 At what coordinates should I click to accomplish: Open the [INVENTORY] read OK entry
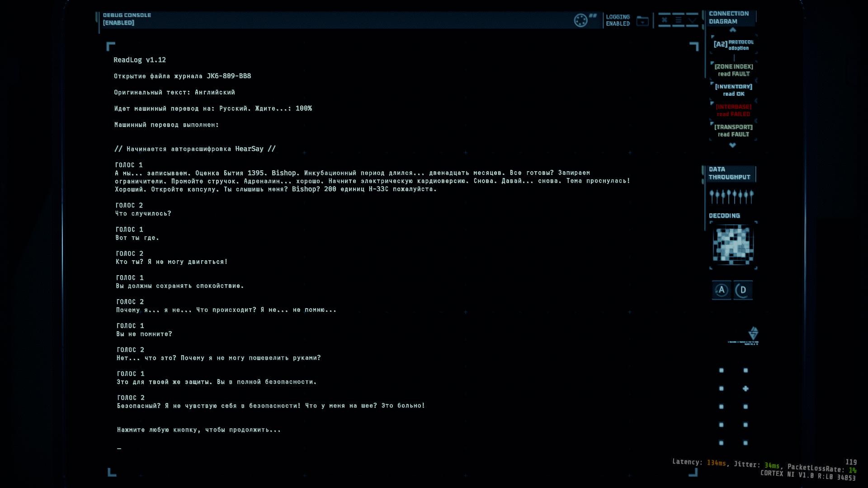tap(734, 90)
